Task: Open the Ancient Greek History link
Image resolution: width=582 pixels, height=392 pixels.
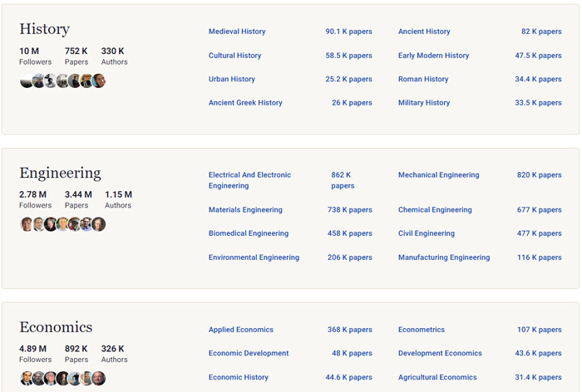Action: (245, 103)
